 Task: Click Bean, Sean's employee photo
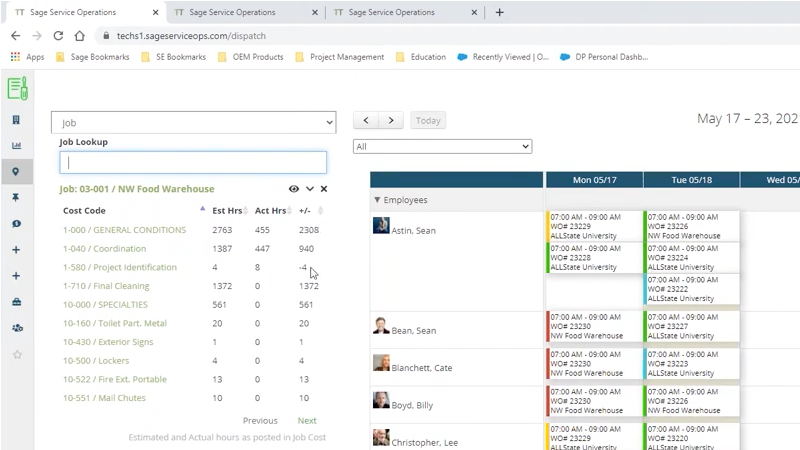tap(381, 325)
